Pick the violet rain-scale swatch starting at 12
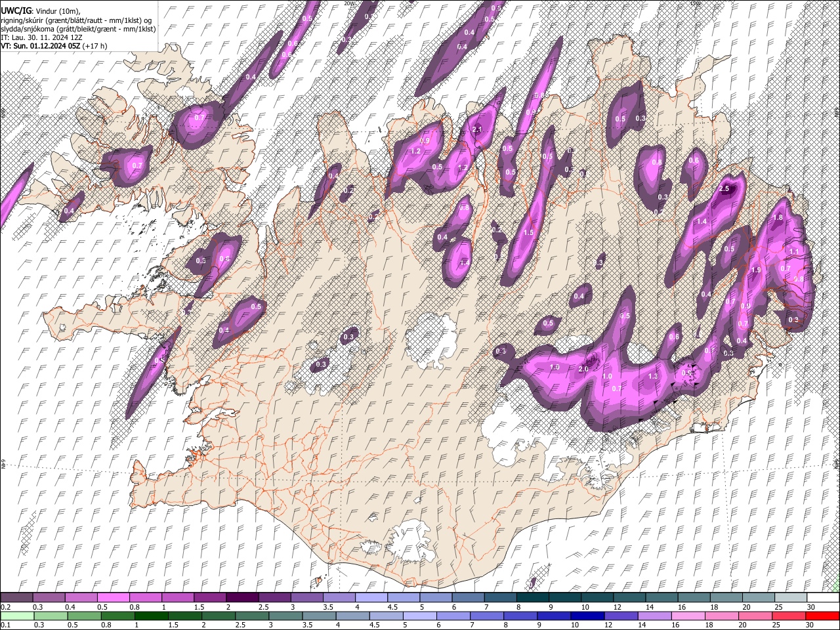 (621, 616)
